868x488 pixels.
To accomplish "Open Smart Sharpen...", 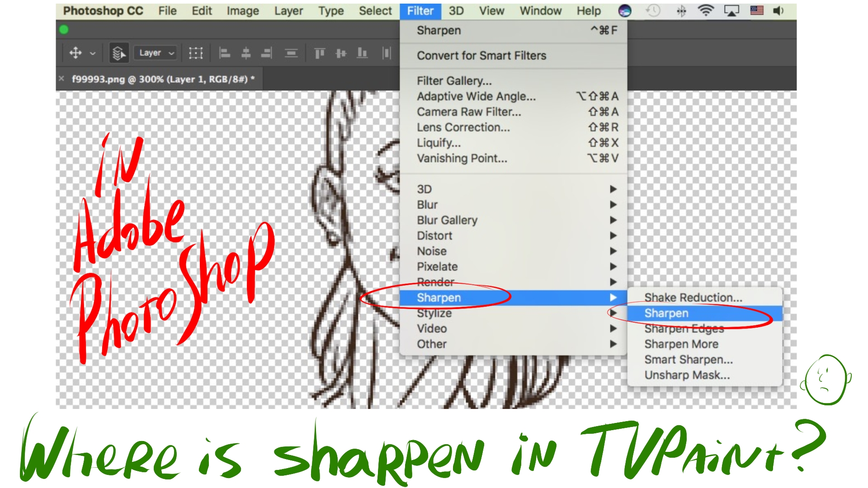I will click(705, 360).
